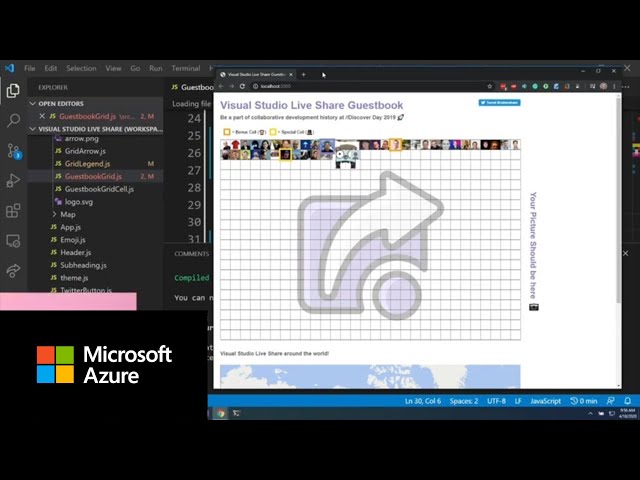Open Header.js in the file tree

(76, 252)
